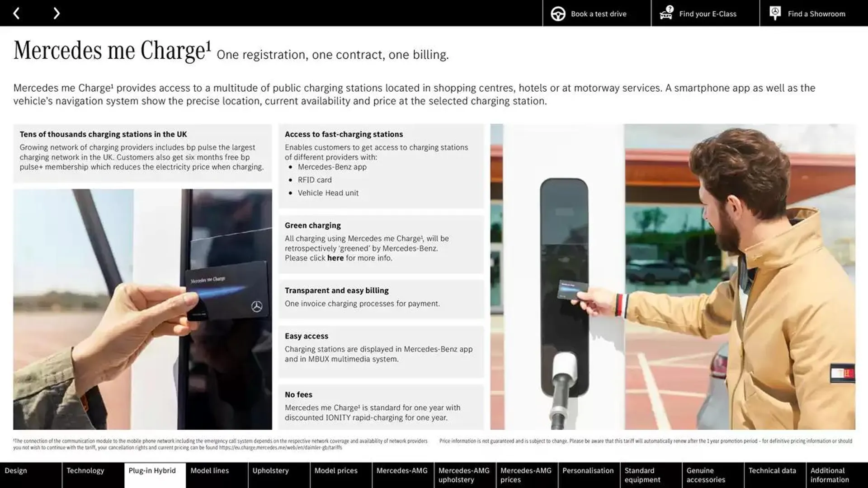Screen dimensions: 868x488
Task: Toggle visibility of Design tab content
Action: point(15,471)
